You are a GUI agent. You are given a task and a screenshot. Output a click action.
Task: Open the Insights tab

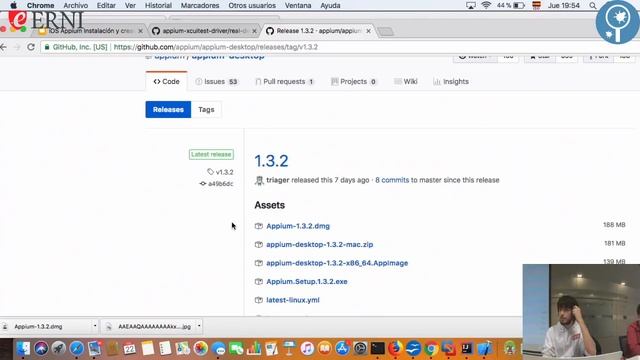pos(451,82)
